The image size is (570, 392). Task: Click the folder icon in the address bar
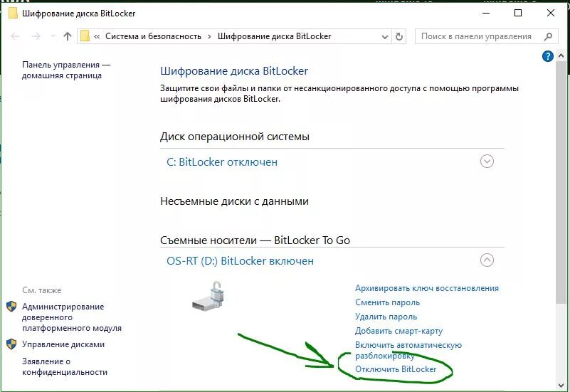(x=85, y=36)
